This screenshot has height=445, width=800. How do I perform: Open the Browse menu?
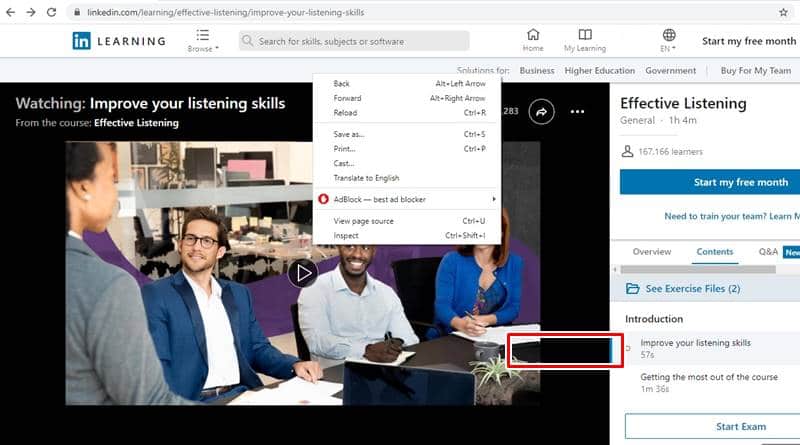pyautogui.click(x=203, y=41)
